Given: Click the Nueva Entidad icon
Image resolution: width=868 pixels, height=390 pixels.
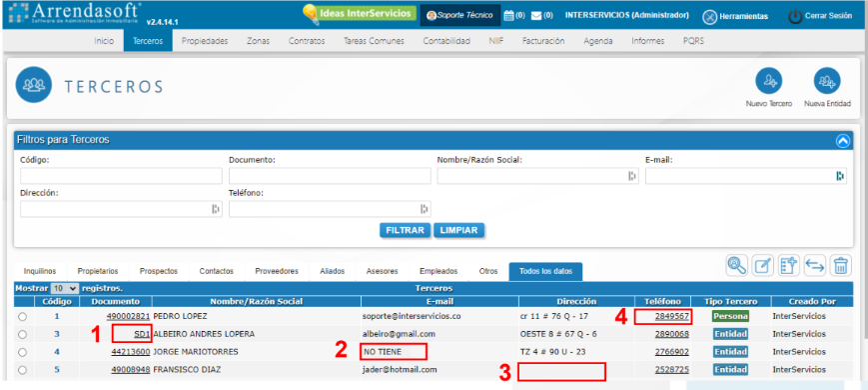Looking at the screenshot, I should coord(826,81).
